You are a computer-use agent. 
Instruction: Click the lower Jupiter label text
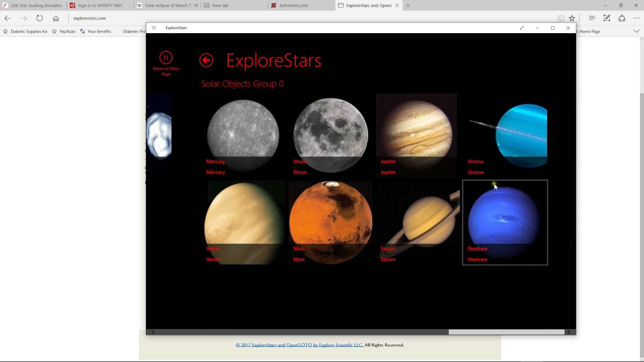click(388, 172)
